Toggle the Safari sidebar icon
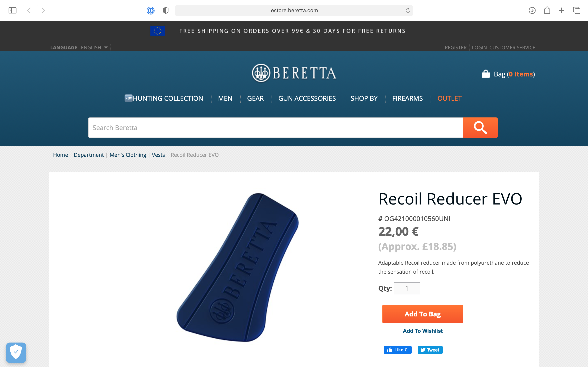This screenshot has height=367, width=588. (12, 10)
